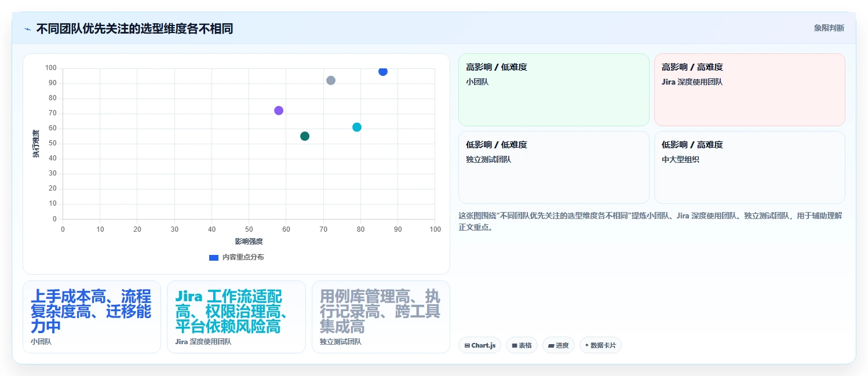Click the 象限判断 label
This screenshot has width=868, height=376.
(829, 28)
